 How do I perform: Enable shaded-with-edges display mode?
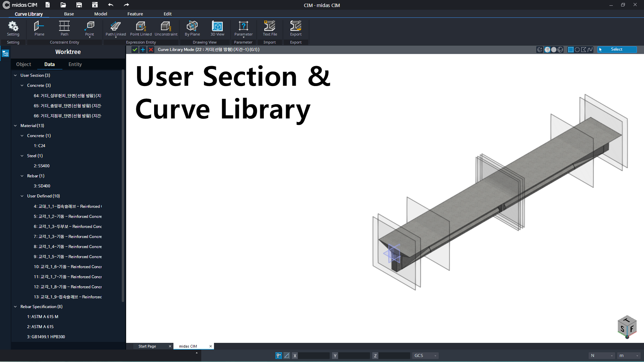tap(547, 49)
